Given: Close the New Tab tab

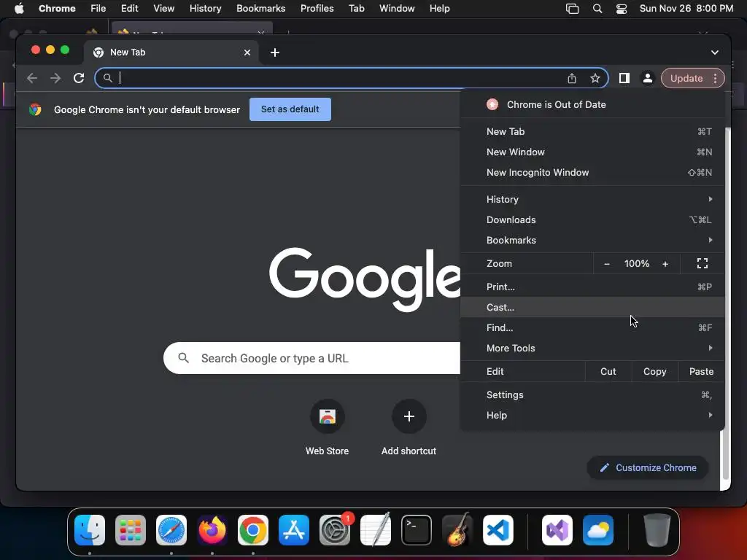Looking at the screenshot, I should coord(247,52).
